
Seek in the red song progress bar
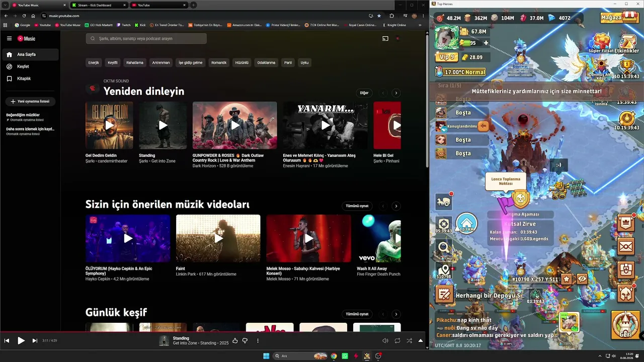pos(213,332)
